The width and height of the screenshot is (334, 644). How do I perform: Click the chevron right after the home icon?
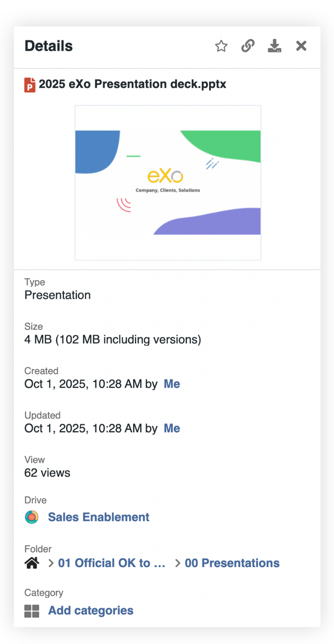pos(51,563)
